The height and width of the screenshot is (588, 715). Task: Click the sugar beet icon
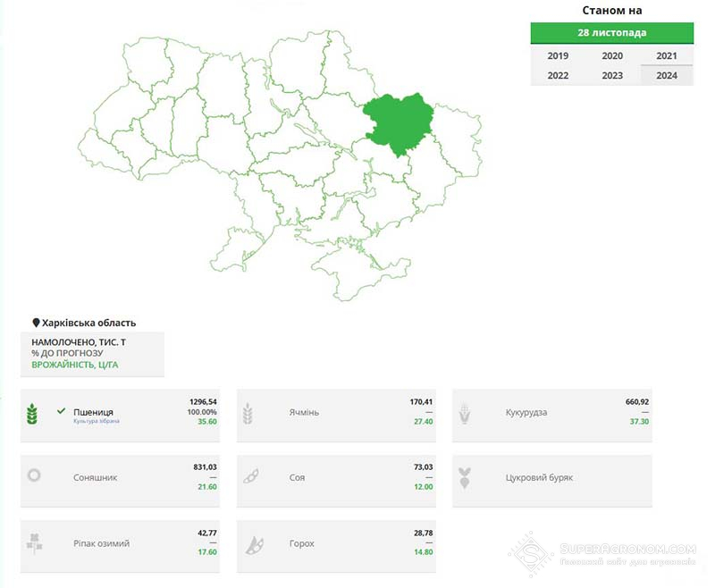(465, 478)
